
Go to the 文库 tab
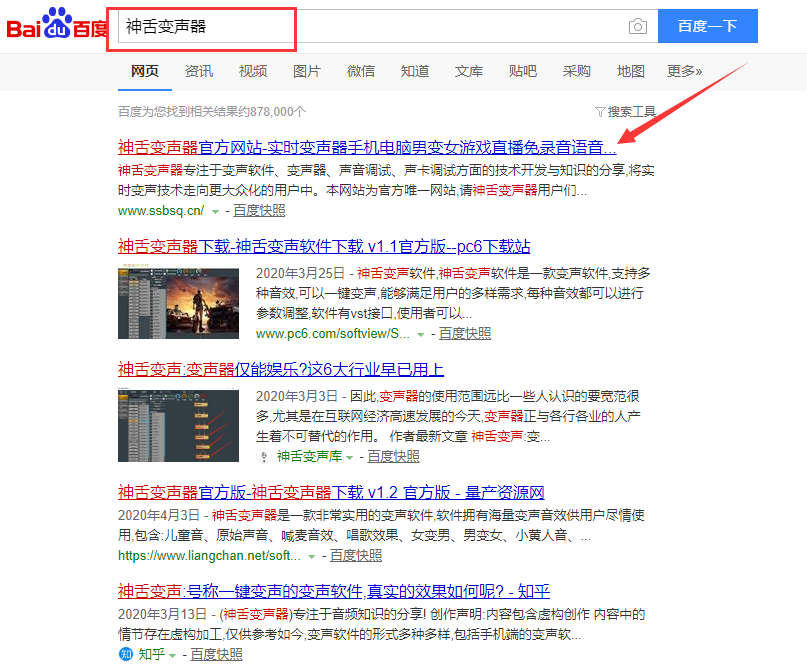coord(469,71)
